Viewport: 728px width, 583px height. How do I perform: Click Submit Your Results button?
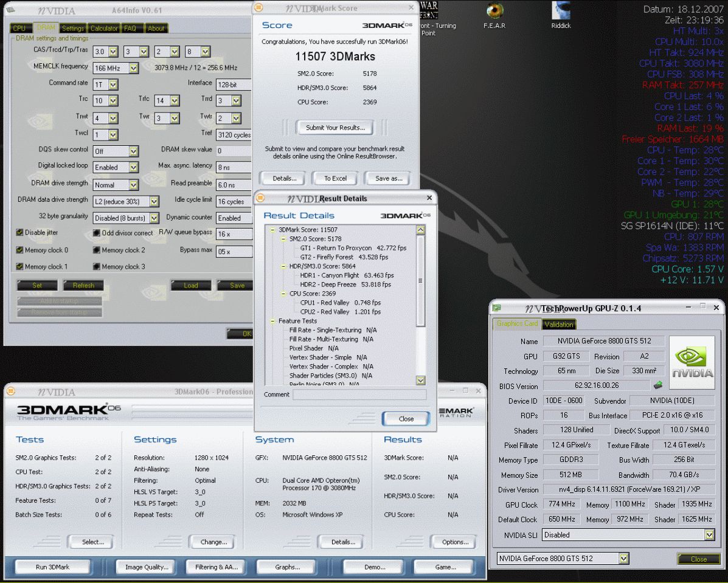click(335, 128)
